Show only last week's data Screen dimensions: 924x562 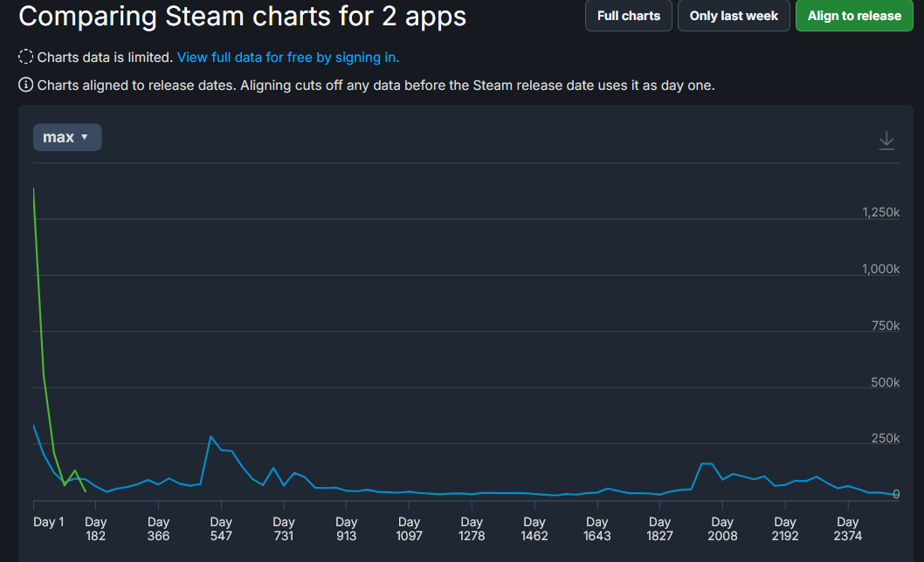734,16
